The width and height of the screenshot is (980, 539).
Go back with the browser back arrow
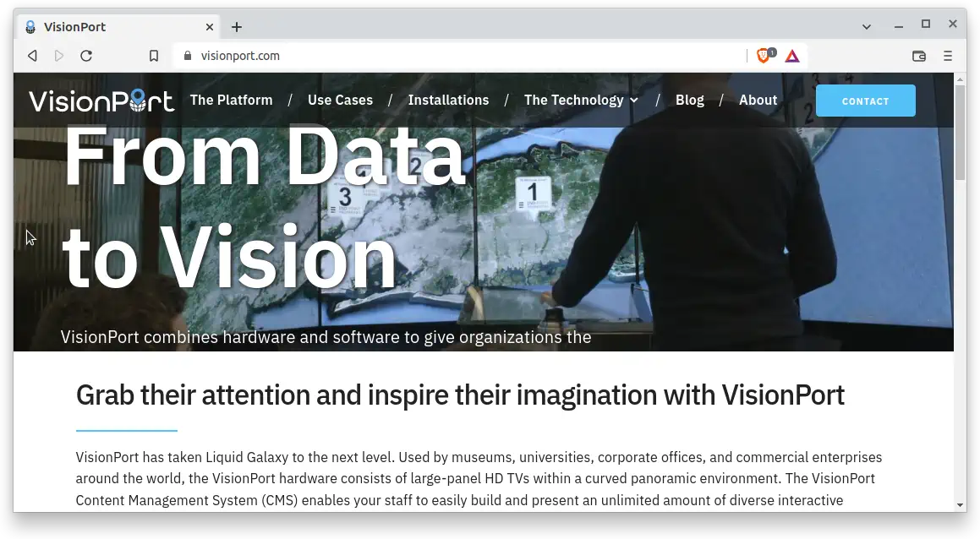coord(32,57)
